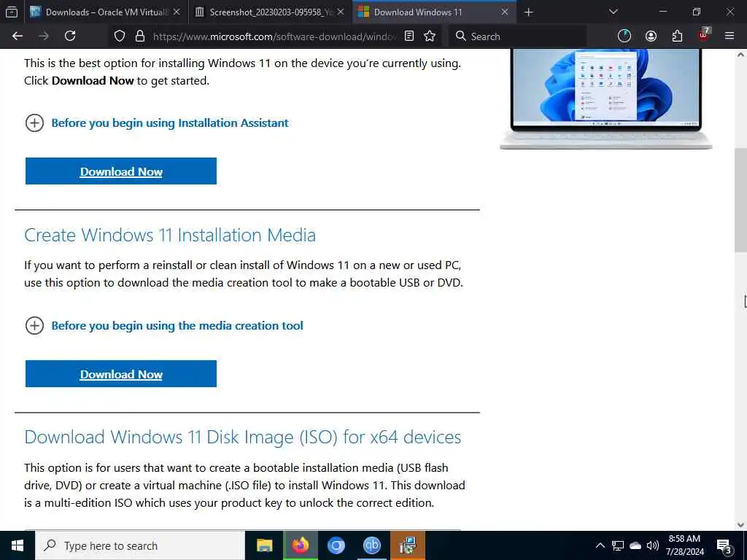The width and height of the screenshot is (747, 560).
Task: Open a new browser tab
Action: (528, 12)
